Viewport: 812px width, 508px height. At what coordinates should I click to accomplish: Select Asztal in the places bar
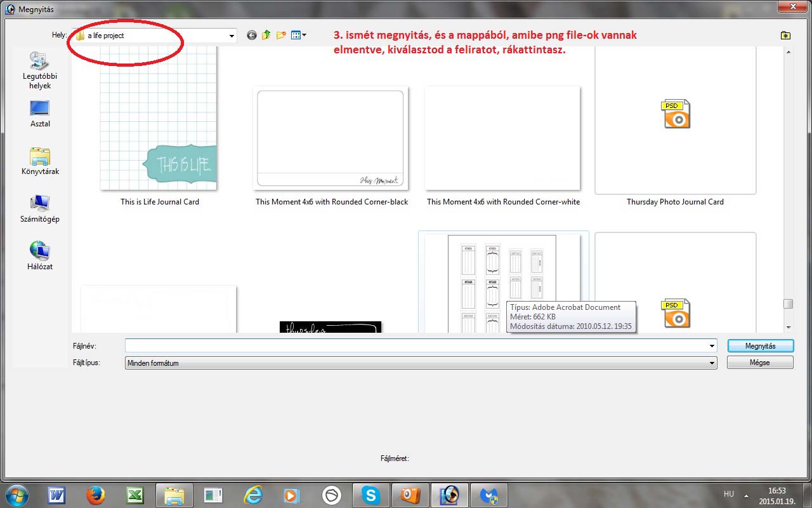[x=39, y=114]
